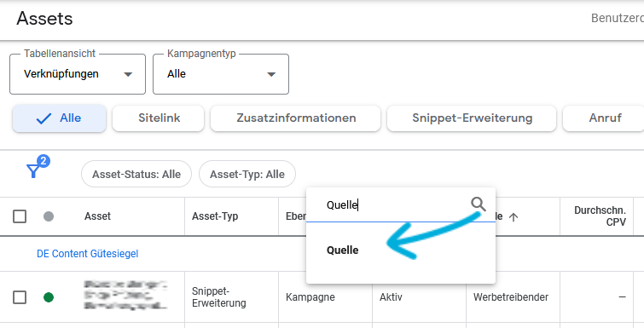The width and height of the screenshot is (644, 328).
Task: Click the Werbetreibender cell
Action: [511, 296]
